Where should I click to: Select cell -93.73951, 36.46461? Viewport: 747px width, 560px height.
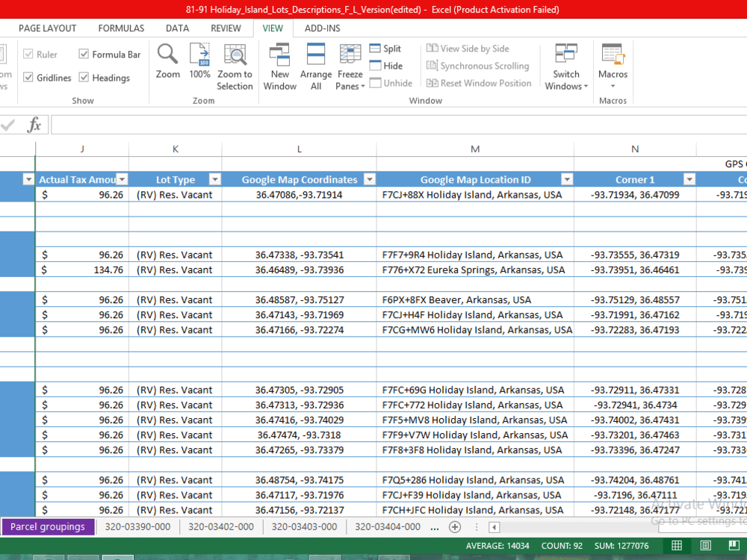click(635, 270)
